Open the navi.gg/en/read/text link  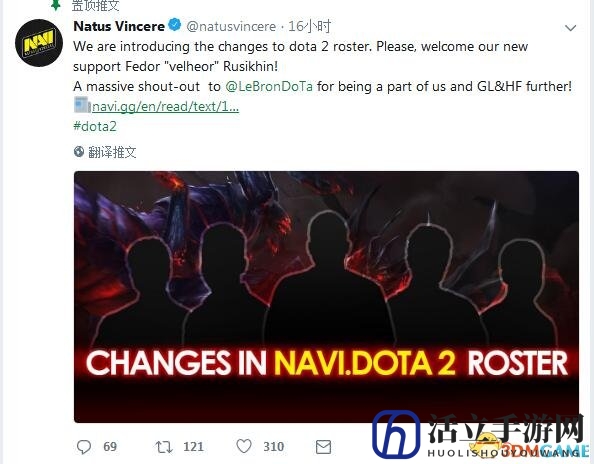tap(165, 107)
